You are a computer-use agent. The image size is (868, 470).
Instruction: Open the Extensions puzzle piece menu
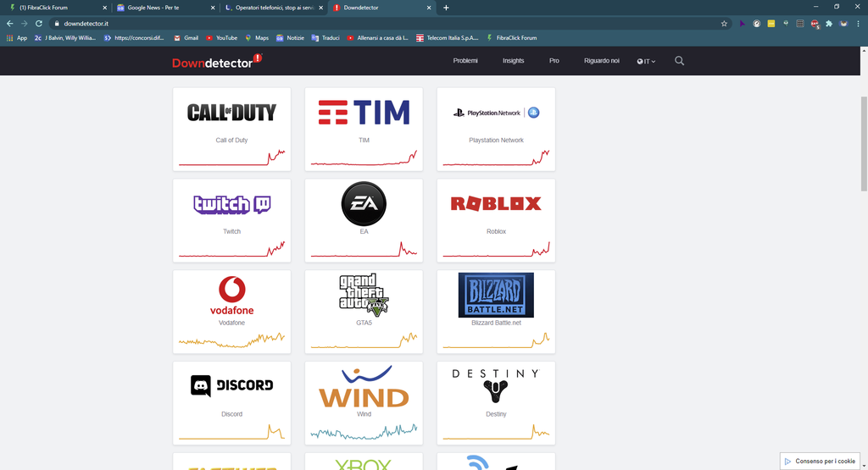(x=829, y=24)
